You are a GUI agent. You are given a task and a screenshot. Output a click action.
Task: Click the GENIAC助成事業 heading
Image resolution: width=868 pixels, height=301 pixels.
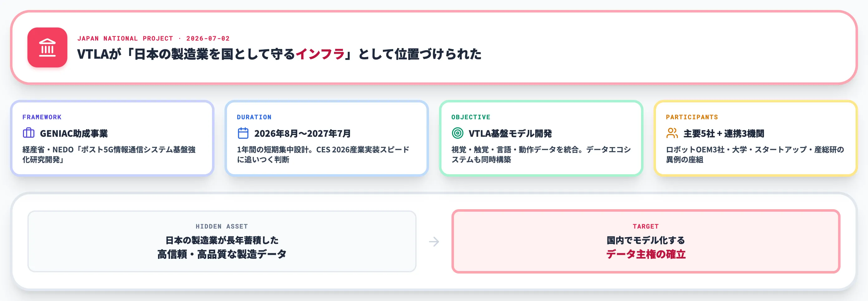point(74,133)
